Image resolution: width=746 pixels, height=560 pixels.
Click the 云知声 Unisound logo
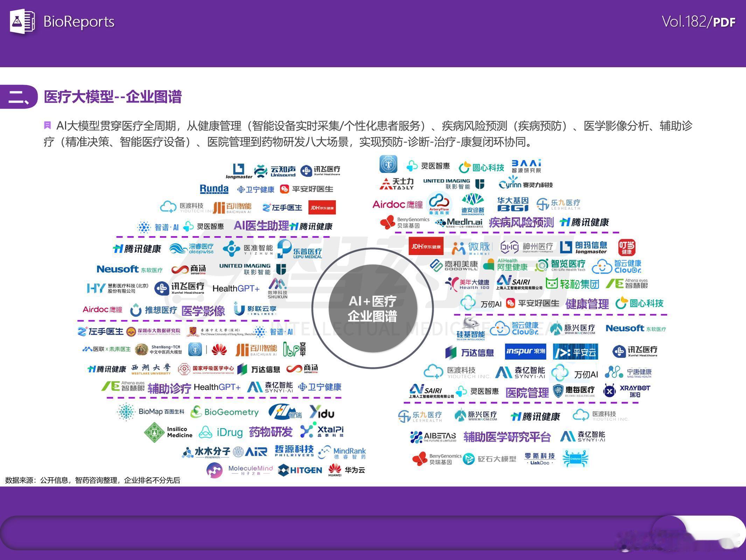(x=275, y=171)
